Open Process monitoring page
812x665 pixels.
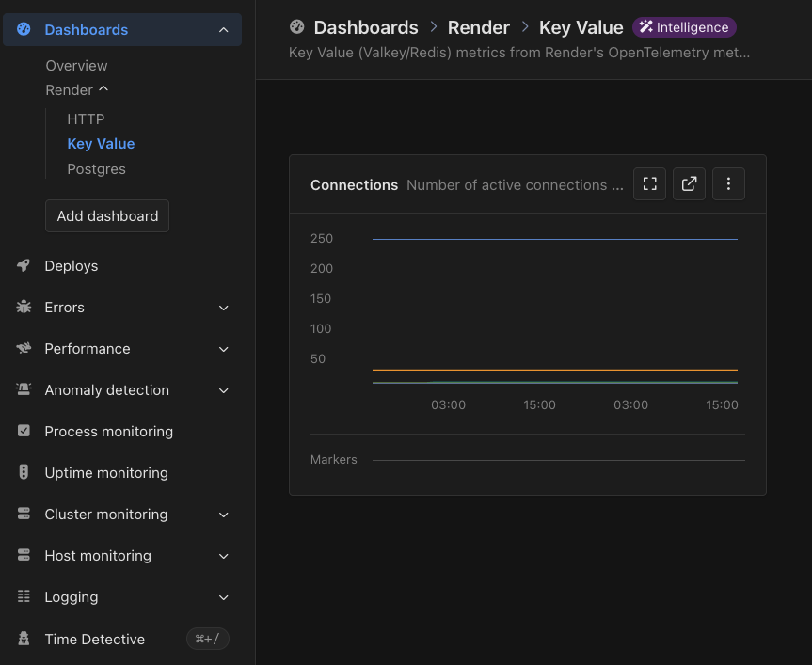pos(109,432)
